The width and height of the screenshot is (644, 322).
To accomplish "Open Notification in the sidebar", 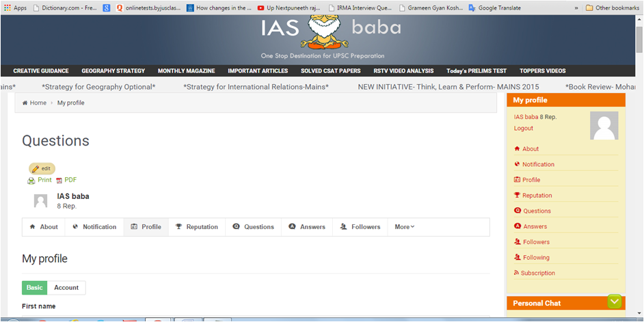I will coord(539,164).
